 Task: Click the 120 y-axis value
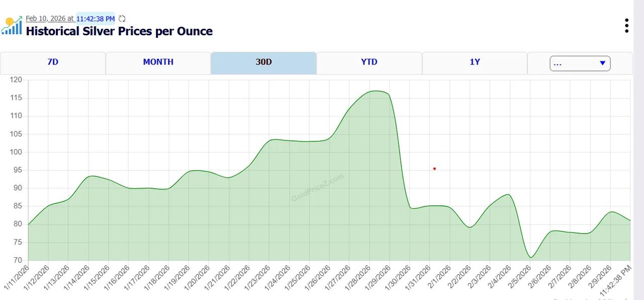tap(16, 80)
